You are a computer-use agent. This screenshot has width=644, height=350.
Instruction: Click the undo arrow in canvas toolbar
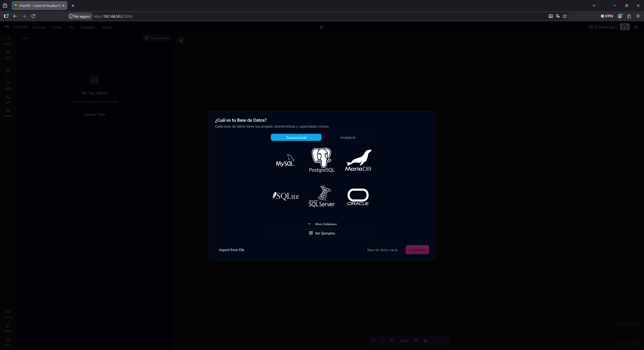coord(435,341)
